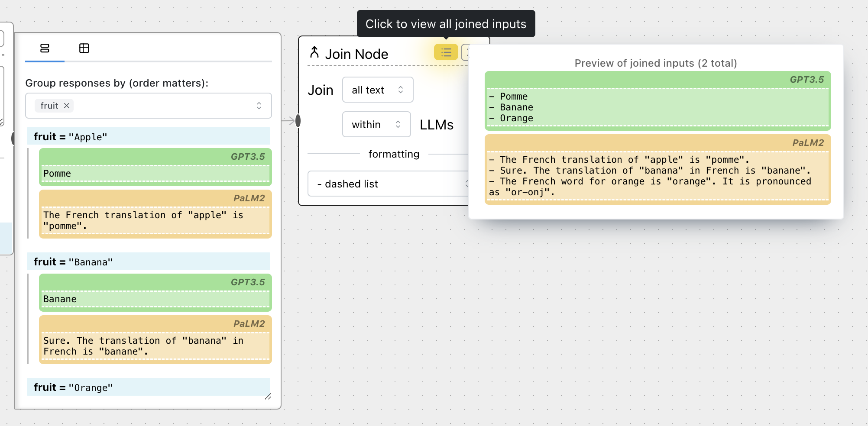This screenshot has height=426, width=868.
Task: Expand the group responses by selector
Action: click(x=259, y=106)
